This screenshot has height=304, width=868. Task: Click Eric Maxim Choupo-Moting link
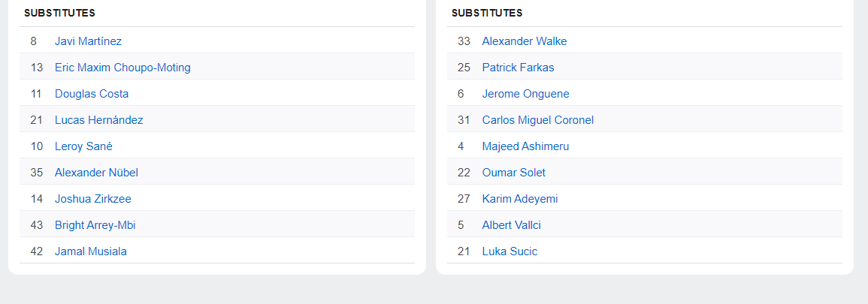pos(122,68)
